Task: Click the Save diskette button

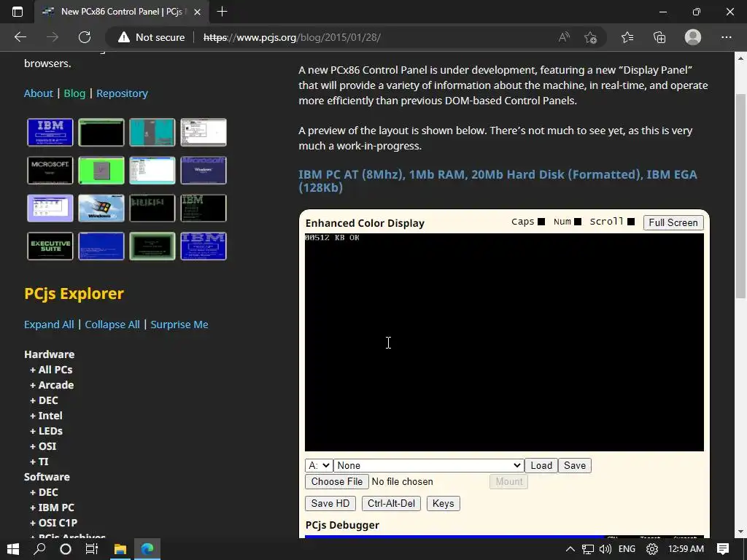Action: point(575,465)
